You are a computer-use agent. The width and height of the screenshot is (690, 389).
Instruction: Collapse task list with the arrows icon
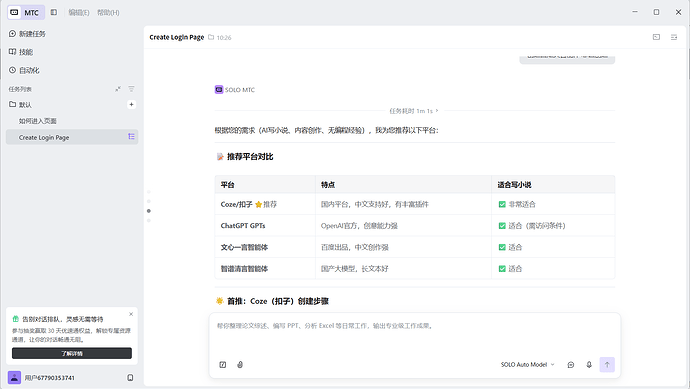118,89
